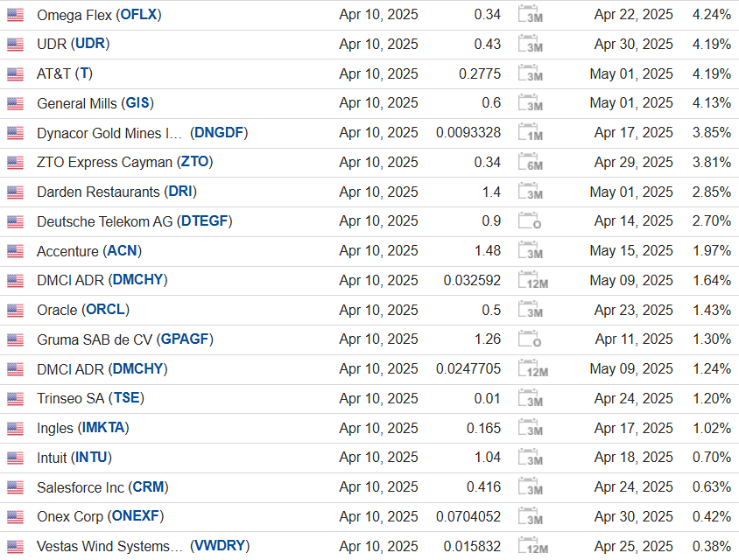Click the US flag icon next to Oracle

click(15, 311)
